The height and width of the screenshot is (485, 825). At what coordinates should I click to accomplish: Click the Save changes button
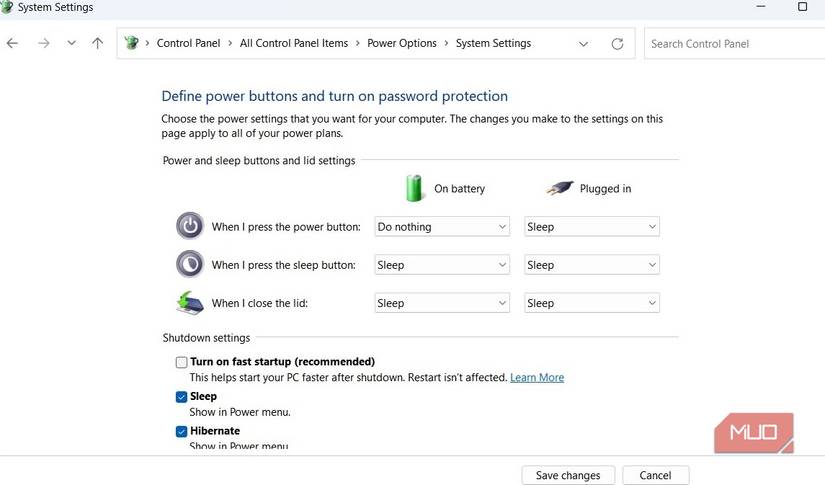[x=568, y=475]
